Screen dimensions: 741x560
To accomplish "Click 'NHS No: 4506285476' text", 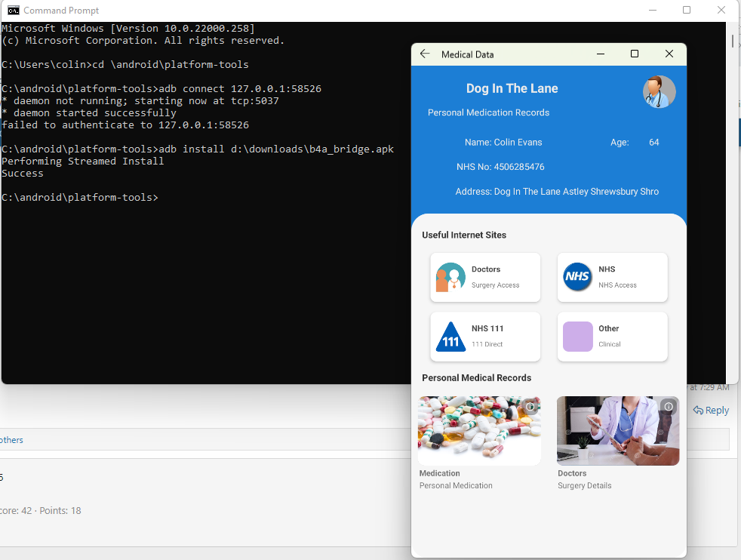I will coord(500,167).
